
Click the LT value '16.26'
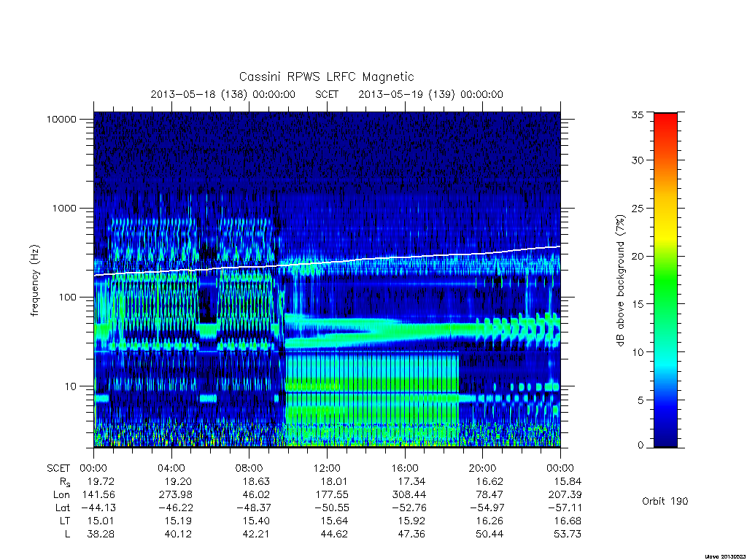point(489,521)
